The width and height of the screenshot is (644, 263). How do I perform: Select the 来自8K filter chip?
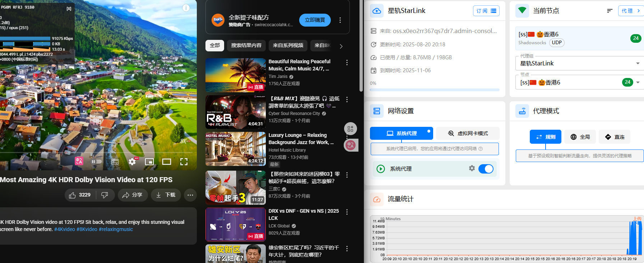(322, 46)
